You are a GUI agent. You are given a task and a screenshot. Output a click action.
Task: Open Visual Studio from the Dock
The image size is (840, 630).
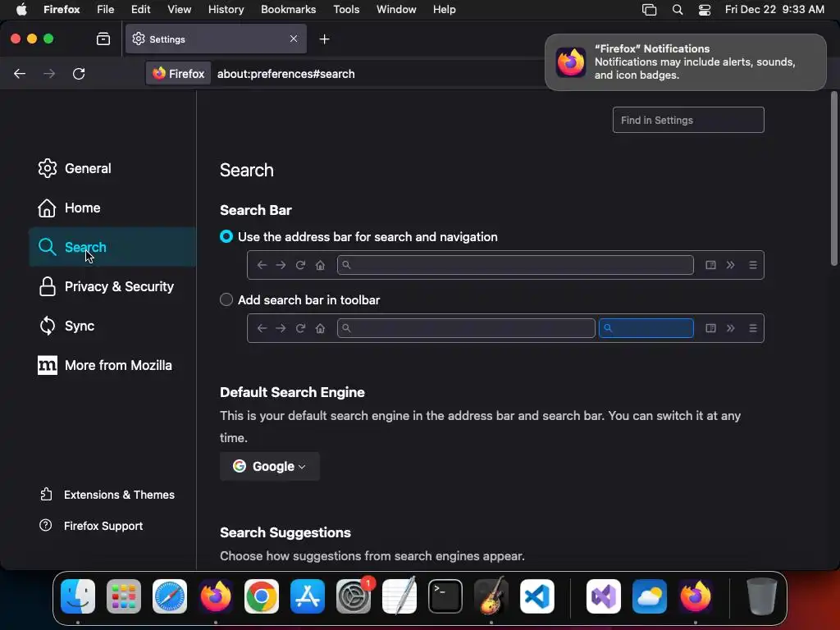click(x=604, y=596)
